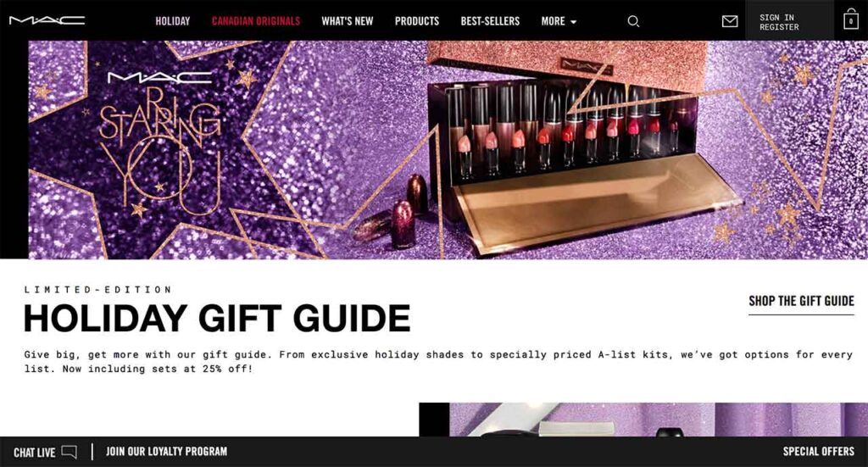Open the Products menu
Image resolution: width=868 pixels, height=467 pixels.
click(x=417, y=21)
